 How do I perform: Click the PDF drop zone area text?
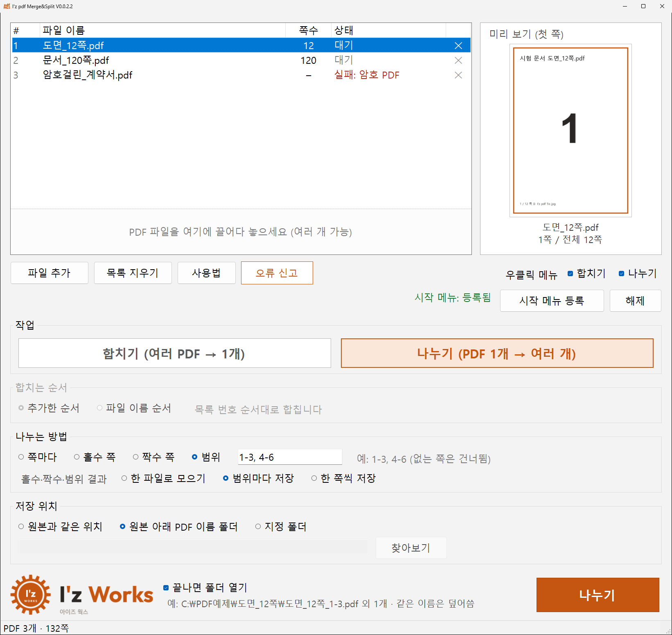(241, 232)
